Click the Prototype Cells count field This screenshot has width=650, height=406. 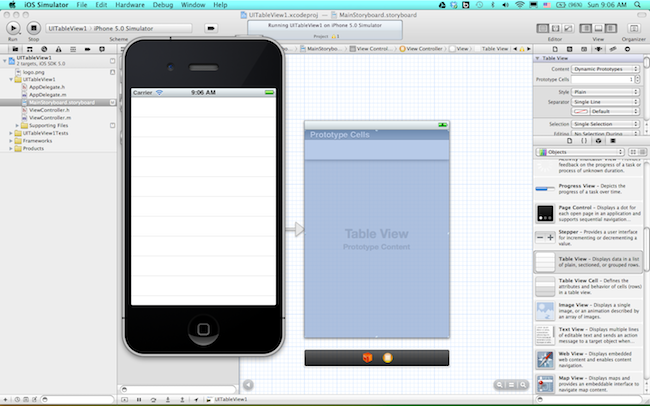pyautogui.click(x=603, y=79)
